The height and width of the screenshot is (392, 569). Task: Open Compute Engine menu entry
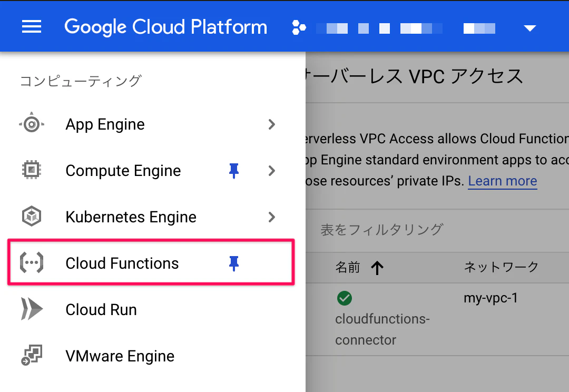(x=123, y=171)
